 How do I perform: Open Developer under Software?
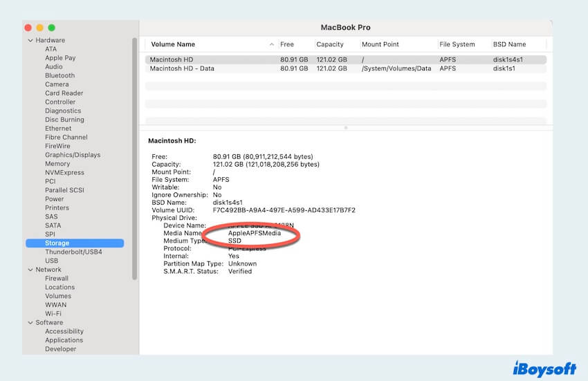(x=61, y=349)
